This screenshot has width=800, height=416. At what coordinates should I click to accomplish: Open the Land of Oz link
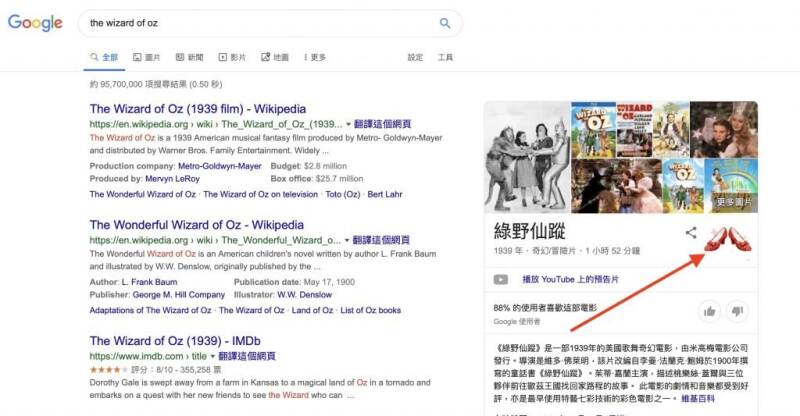pos(312,310)
